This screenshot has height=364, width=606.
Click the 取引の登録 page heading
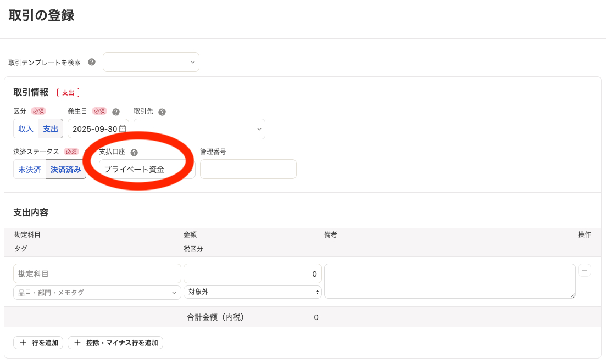point(41,15)
